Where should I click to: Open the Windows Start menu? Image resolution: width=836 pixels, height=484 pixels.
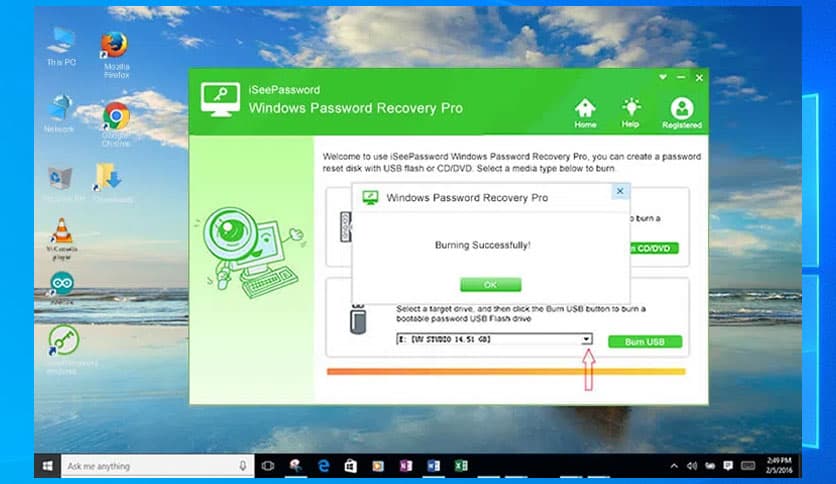coord(47,466)
